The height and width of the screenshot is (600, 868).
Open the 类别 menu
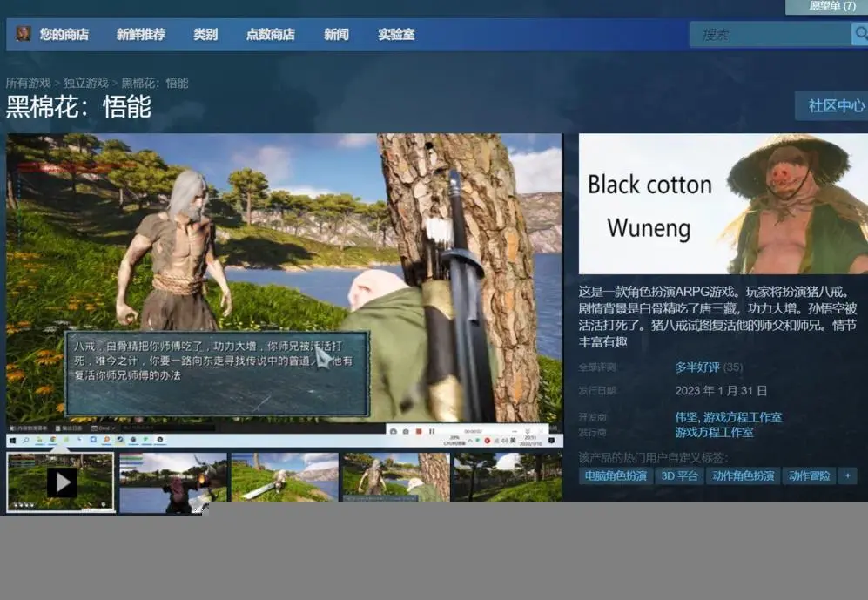coord(205,34)
